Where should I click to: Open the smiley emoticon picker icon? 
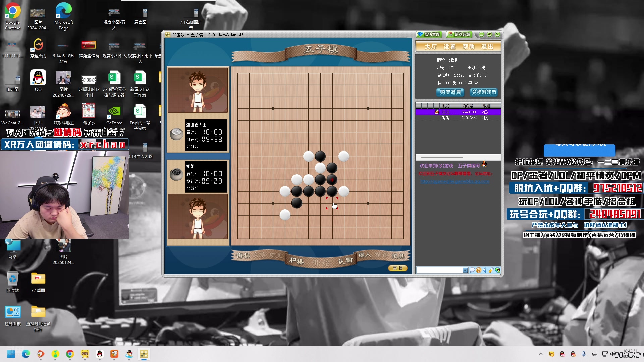[x=478, y=270]
